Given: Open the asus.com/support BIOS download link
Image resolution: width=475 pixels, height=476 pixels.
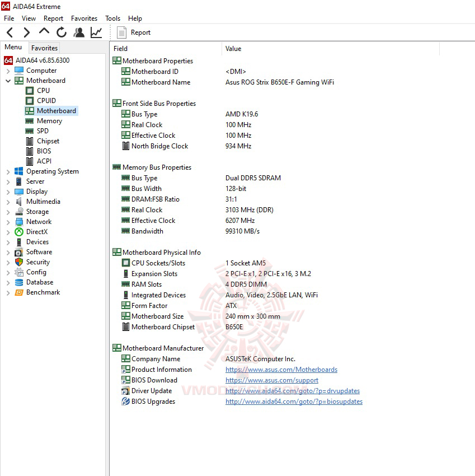Looking at the screenshot, I should pos(272,380).
